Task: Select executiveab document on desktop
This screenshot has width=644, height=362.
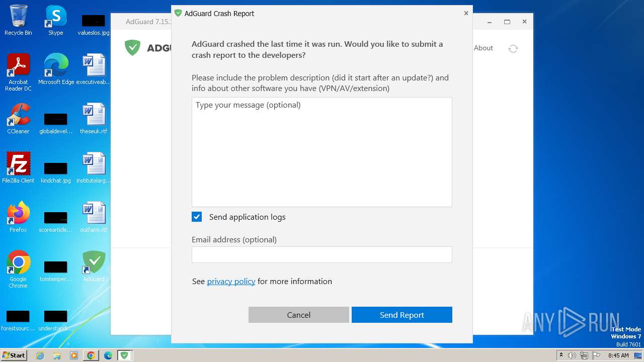Action: 94,69
